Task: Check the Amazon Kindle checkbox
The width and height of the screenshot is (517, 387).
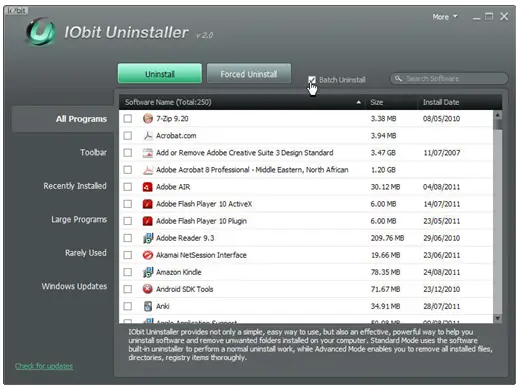Action: click(x=128, y=272)
